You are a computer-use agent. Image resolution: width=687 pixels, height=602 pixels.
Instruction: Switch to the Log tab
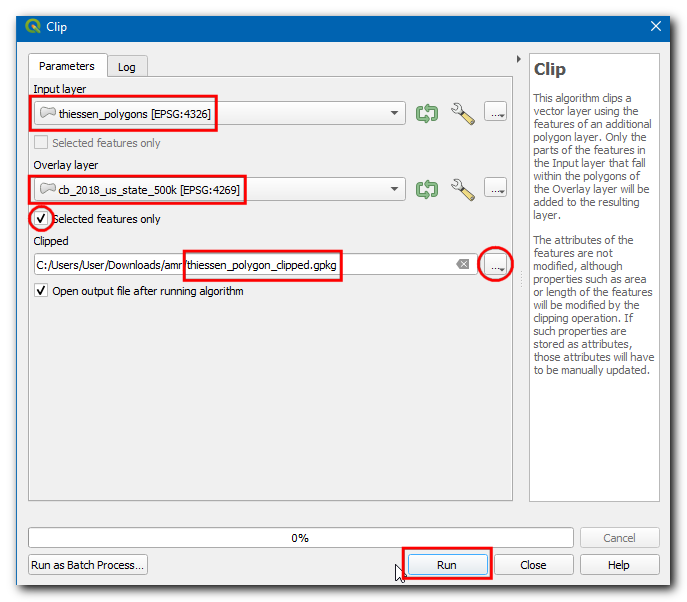pos(127,67)
